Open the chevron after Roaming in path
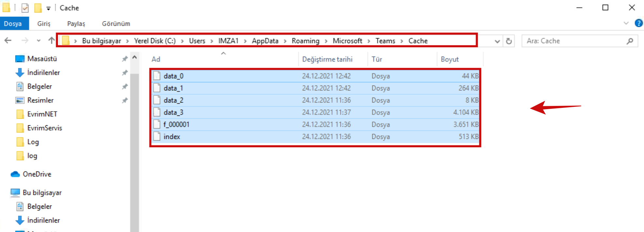644x232 pixels. (326, 41)
